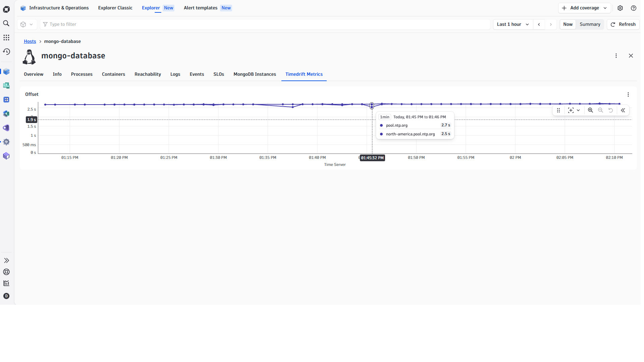Viewport: 644px width, 362px height.
Task: Select the Now toggle option
Action: pyautogui.click(x=568, y=24)
